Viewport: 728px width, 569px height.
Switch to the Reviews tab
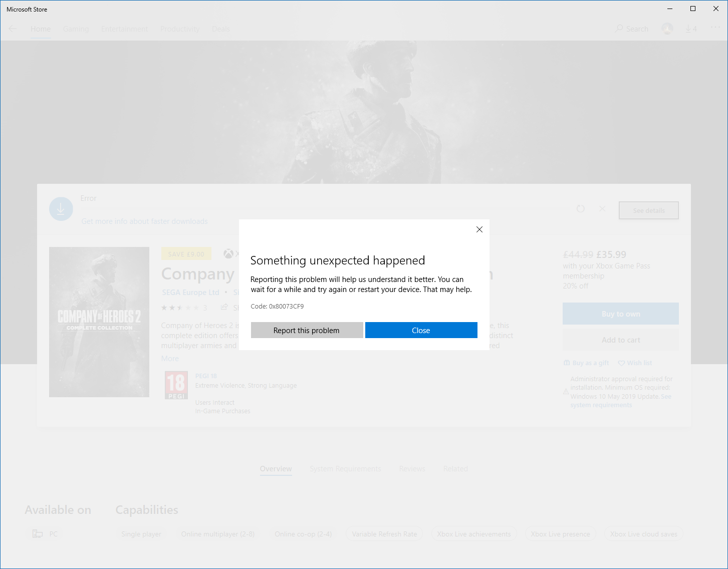pos(412,469)
